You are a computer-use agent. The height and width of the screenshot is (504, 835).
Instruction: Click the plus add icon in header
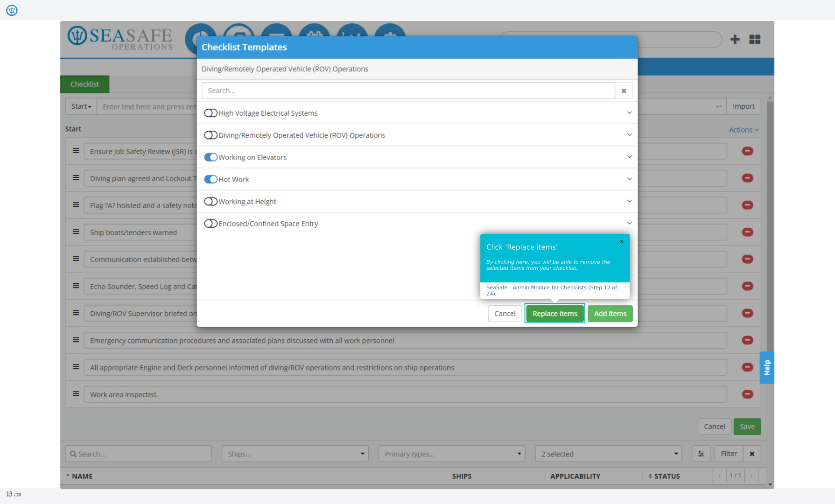[x=735, y=39]
